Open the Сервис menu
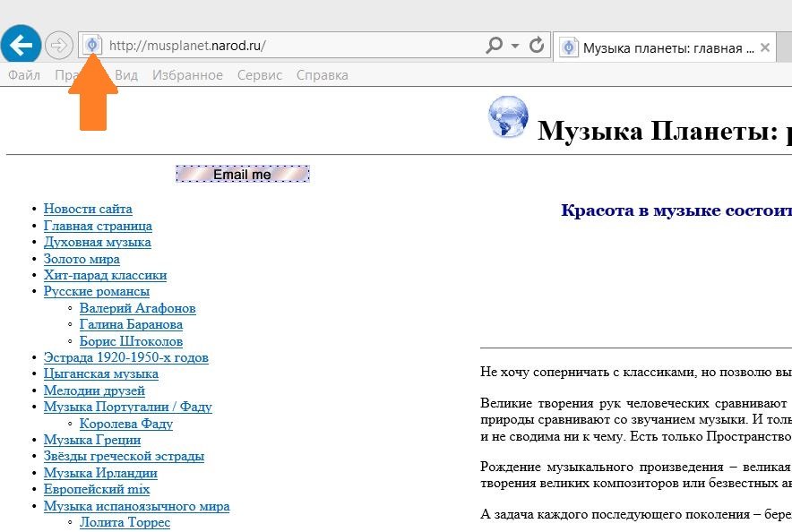The height and width of the screenshot is (532, 792). click(x=260, y=75)
